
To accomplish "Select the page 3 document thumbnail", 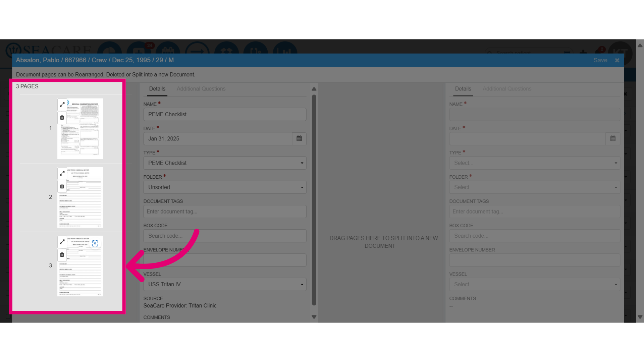I will (80, 266).
